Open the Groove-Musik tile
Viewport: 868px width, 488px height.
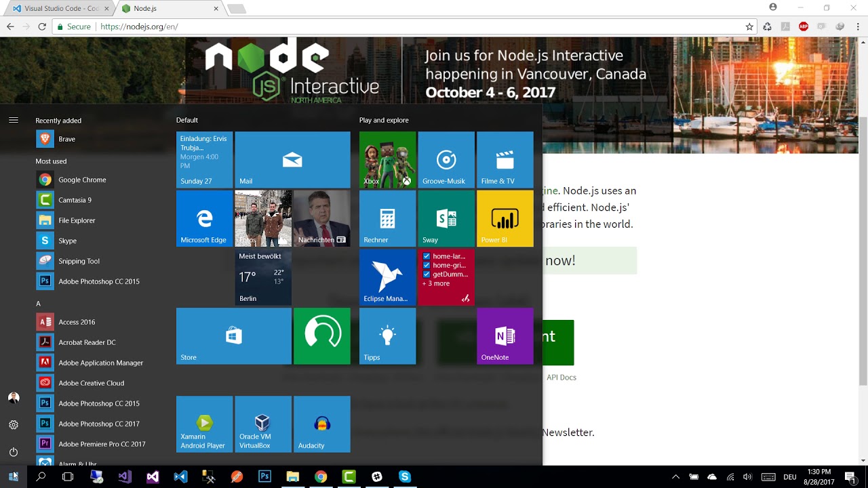point(446,160)
